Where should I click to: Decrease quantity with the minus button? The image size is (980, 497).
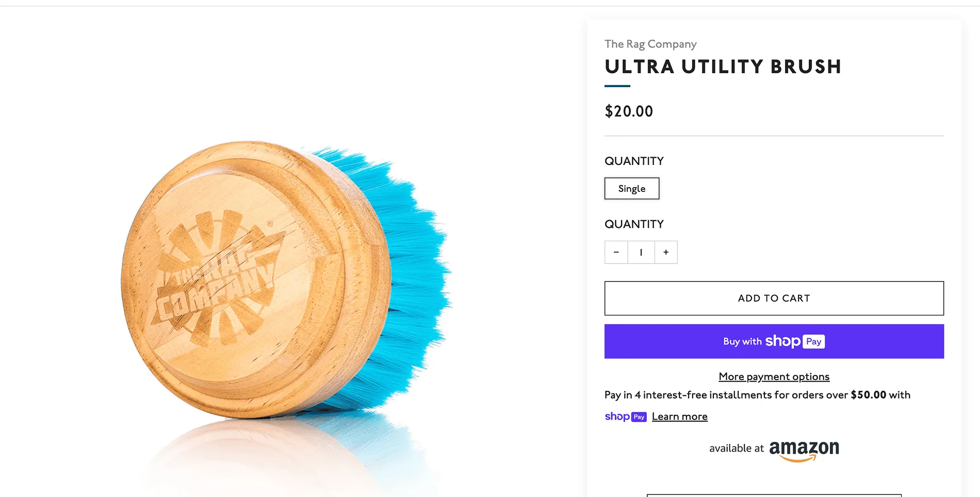(x=616, y=252)
